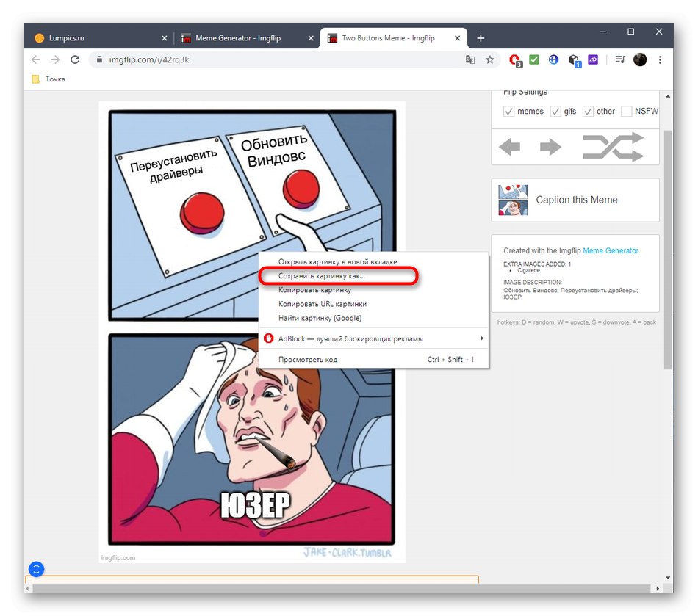Go back using browser back arrow
The height and width of the screenshot is (616, 698).
35,59
